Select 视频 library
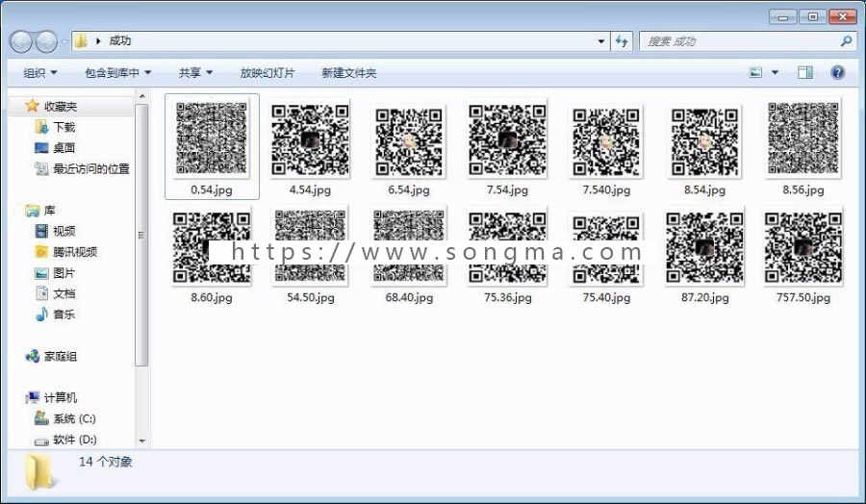This screenshot has height=504, width=866. (64, 231)
